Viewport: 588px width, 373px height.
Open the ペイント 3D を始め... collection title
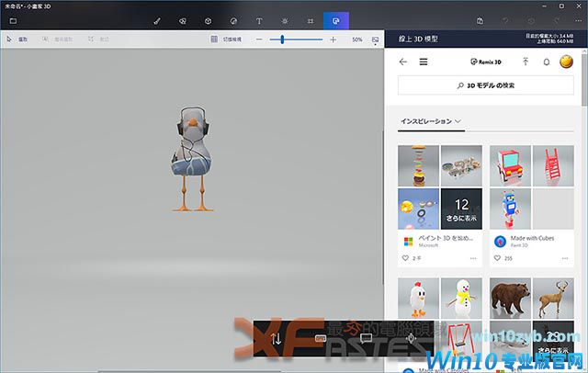click(x=446, y=238)
